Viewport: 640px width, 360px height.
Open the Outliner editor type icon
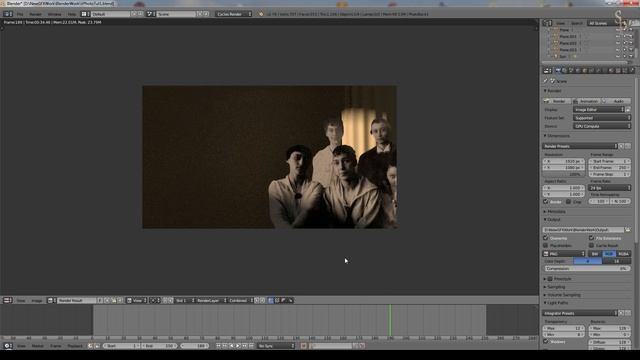point(546,23)
